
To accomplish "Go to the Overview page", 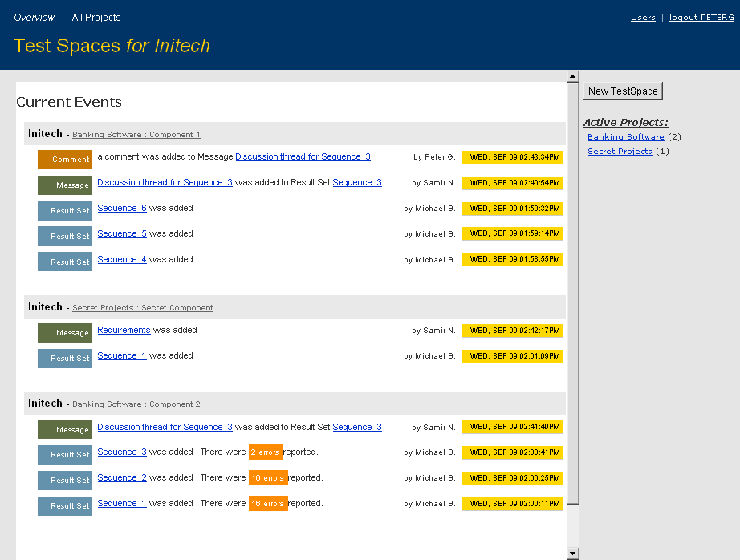I will point(34,18).
